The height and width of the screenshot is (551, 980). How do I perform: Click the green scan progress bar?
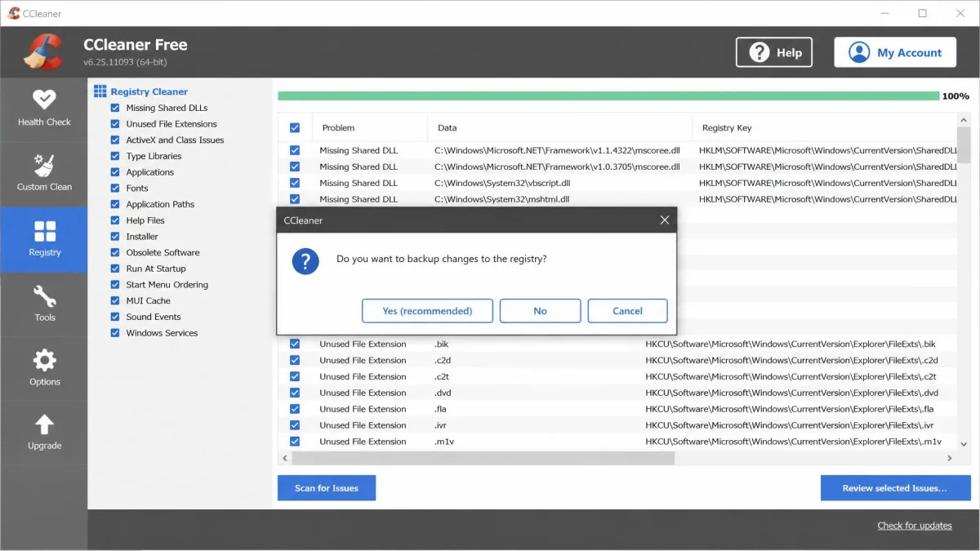click(608, 96)
